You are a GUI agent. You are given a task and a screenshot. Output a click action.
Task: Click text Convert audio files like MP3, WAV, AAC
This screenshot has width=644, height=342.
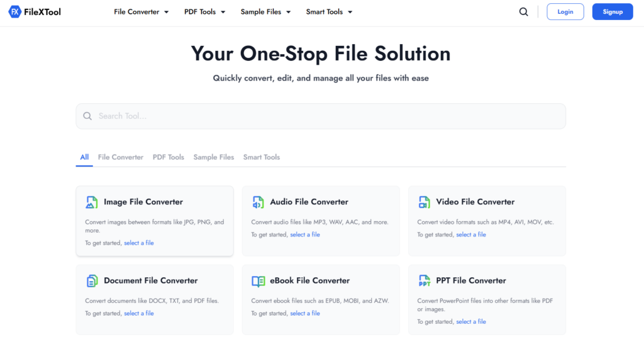click(319, 222)
